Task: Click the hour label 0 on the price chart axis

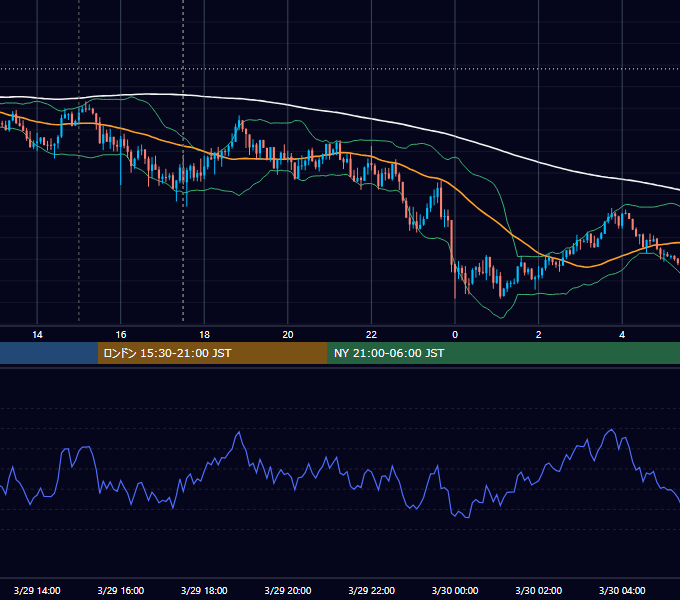Action: pyautogui.click(x=455, y=335)
